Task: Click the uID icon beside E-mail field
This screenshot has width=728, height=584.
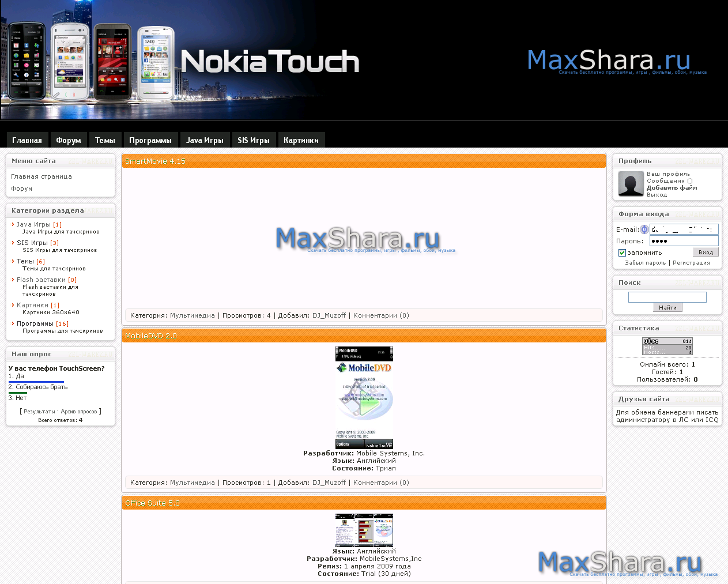Action: coord(644,229)
